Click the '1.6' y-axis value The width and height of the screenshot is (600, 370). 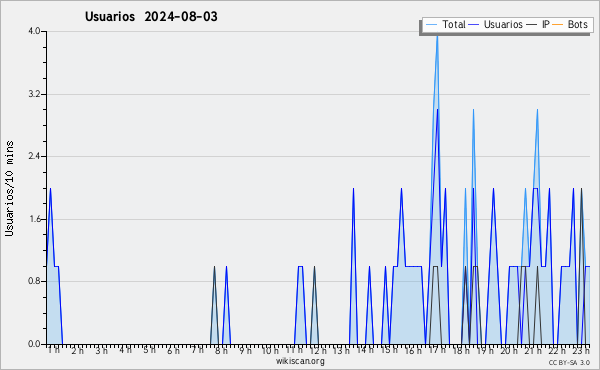click(x=34, y=219)
